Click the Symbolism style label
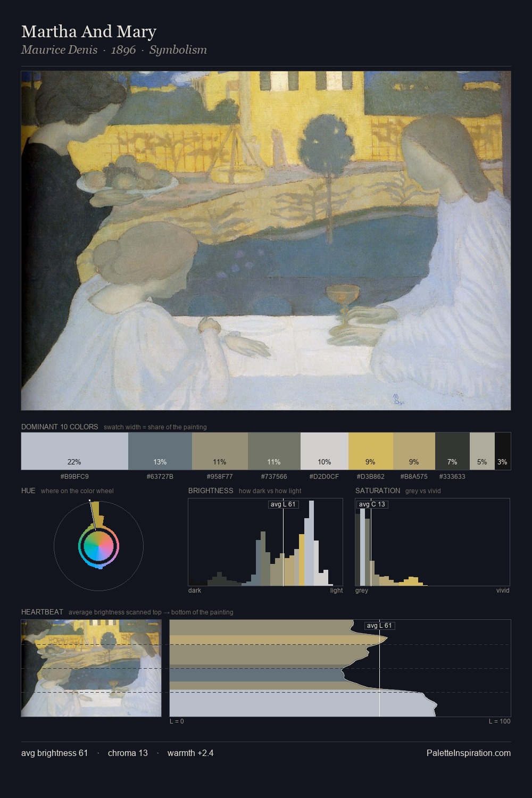This screenshot has width=532, height=798. (x=178, y=50)
